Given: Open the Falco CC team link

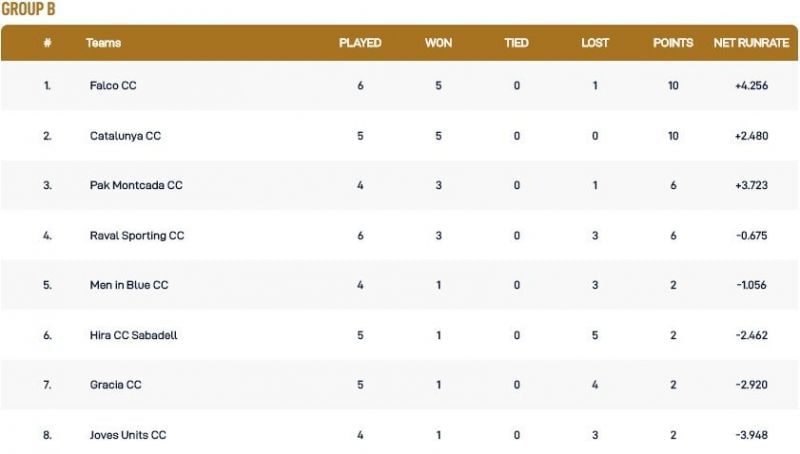Looking at the screenshot, I should click(113, 86).
